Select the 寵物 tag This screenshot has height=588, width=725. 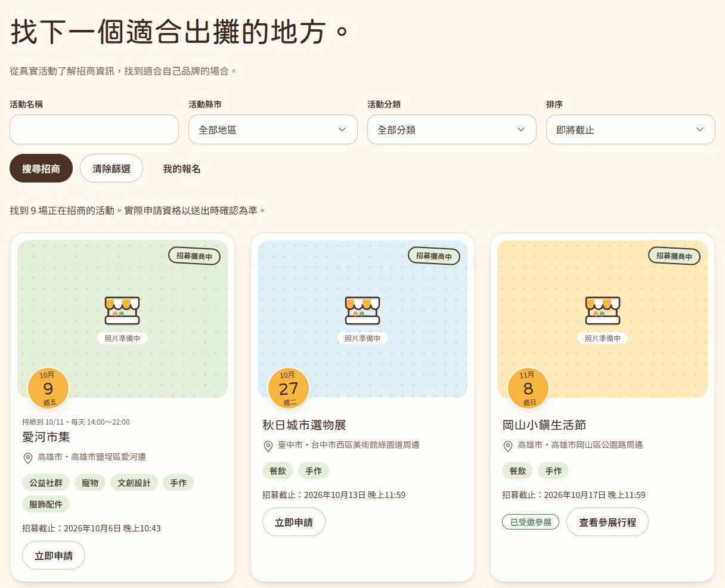coord(90,483)
